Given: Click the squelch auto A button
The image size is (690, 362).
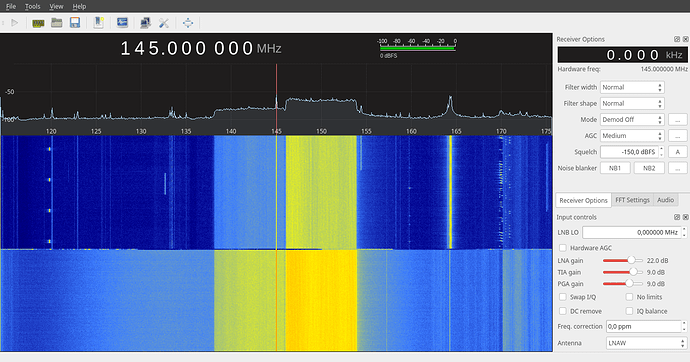Looking at the screenshot, I should pyautogui.click(x=678, y=152).
